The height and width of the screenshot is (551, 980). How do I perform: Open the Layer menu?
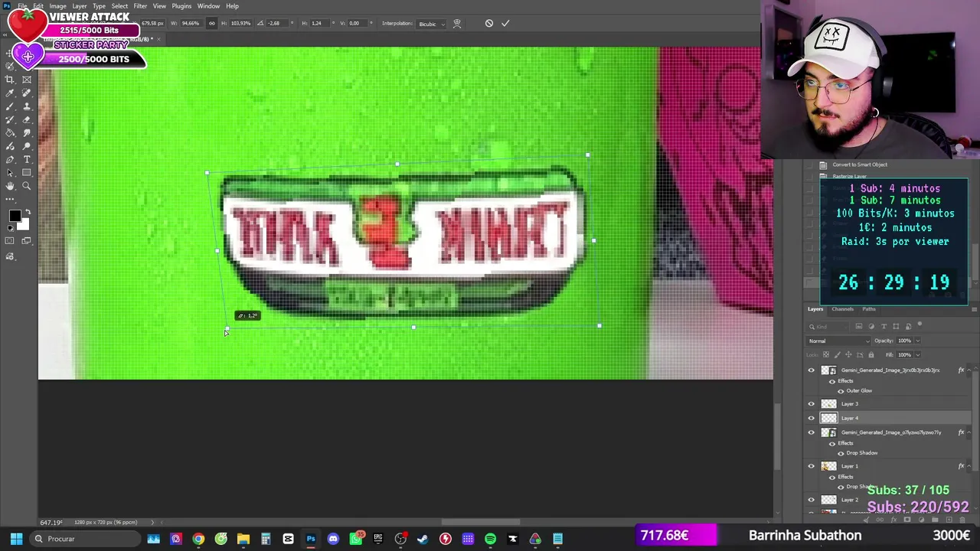click(80, 6)
